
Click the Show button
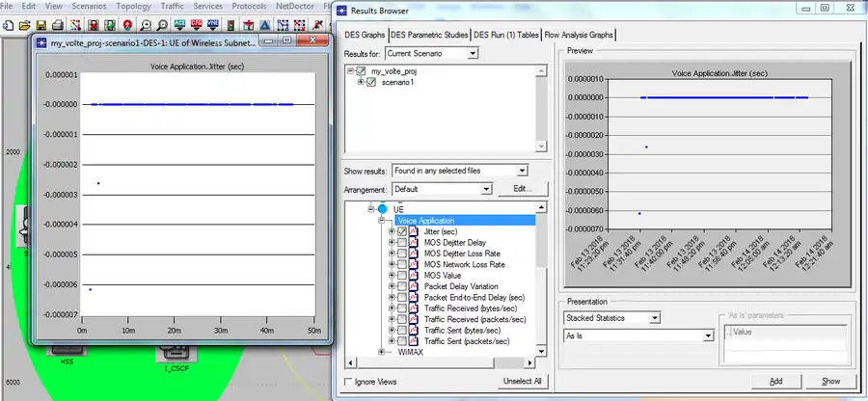coord(831,381)
